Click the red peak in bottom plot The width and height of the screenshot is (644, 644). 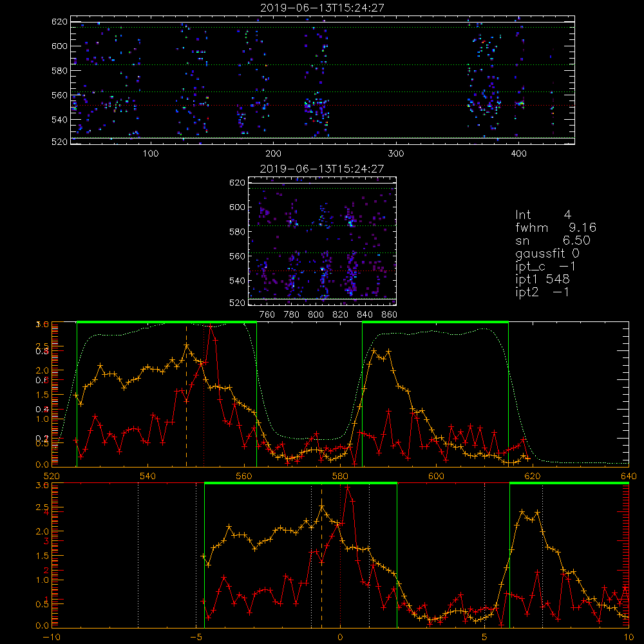(x=348, y=487)
